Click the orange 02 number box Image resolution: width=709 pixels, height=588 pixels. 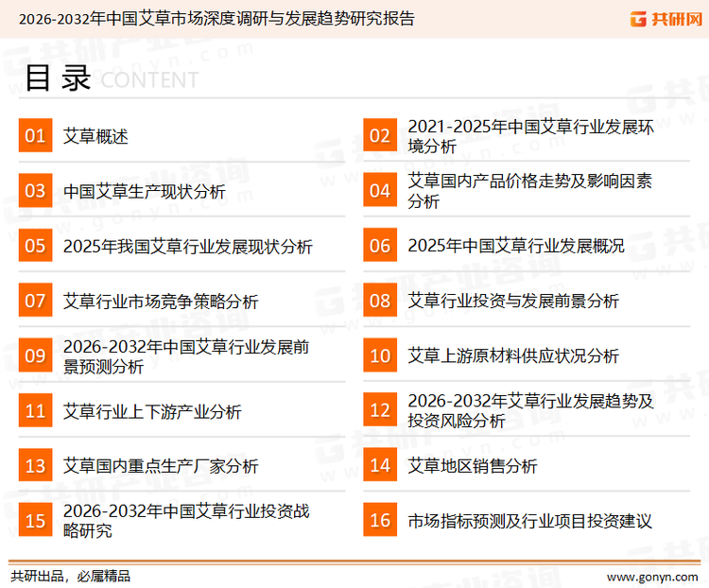click(380, 135)
